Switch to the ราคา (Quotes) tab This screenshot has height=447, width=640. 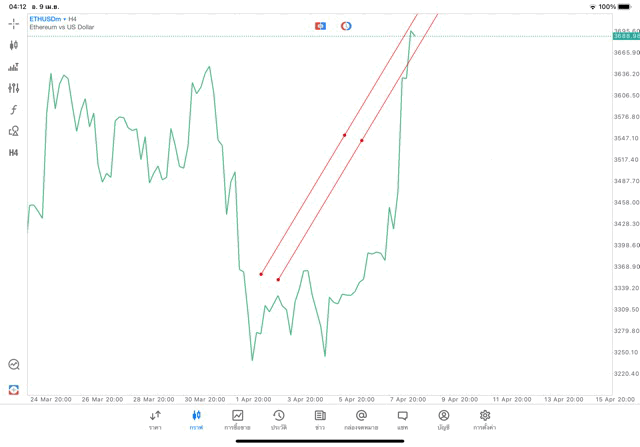tap(155, 419)
